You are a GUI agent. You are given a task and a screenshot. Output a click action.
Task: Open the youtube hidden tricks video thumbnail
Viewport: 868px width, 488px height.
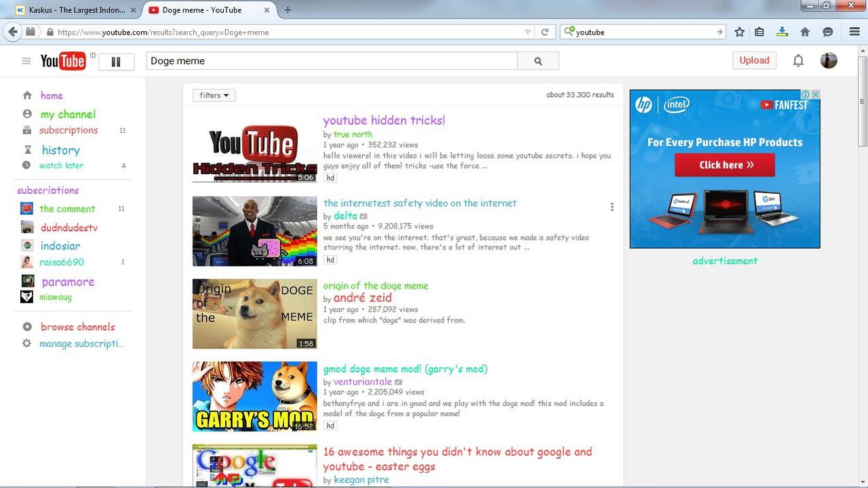254,148
